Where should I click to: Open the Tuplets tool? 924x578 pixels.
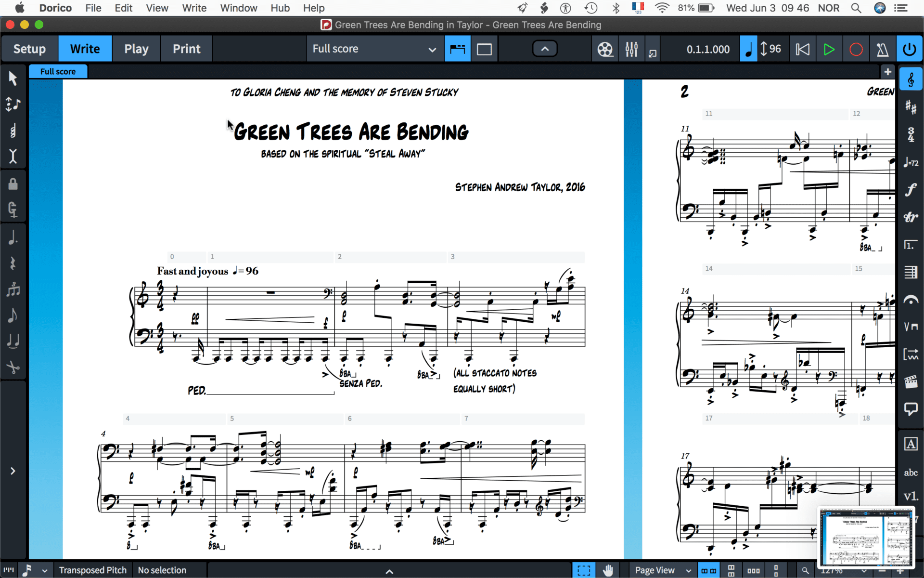coord(13,289)
